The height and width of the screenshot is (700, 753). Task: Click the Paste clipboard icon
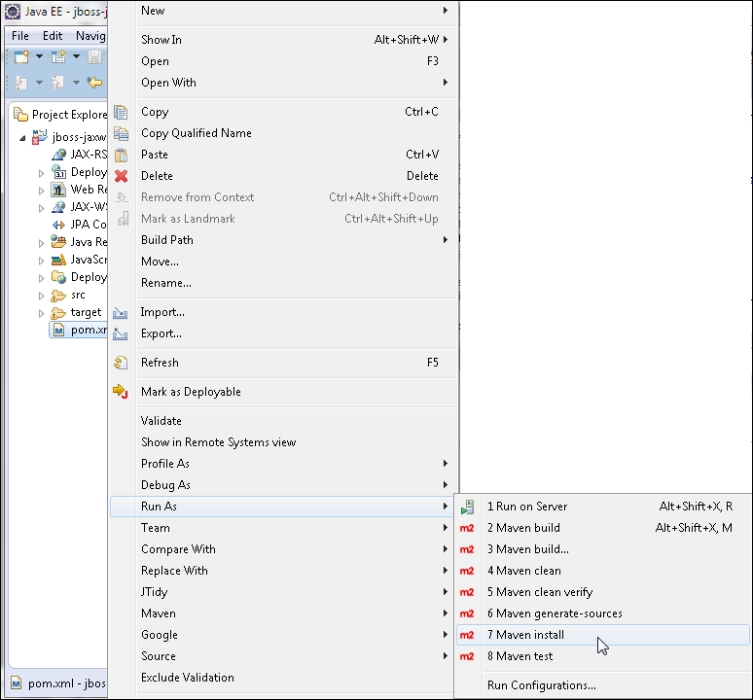tap(121, 155)
